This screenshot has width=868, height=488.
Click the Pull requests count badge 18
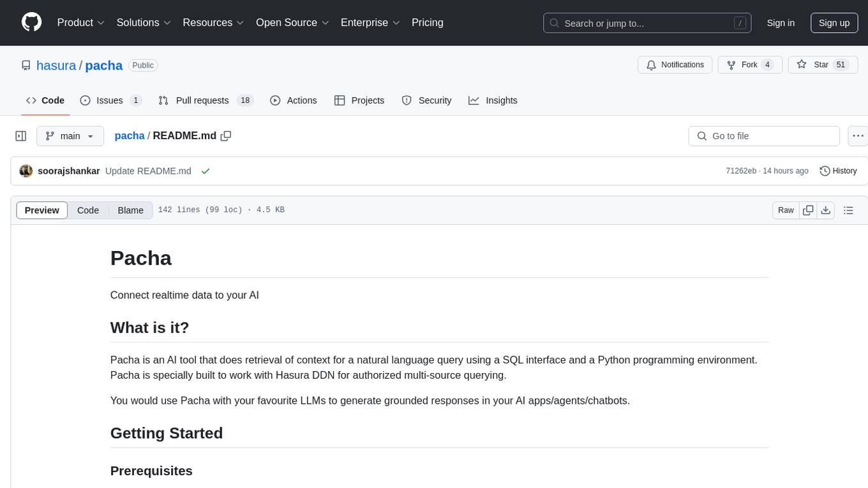click(245, 100)
